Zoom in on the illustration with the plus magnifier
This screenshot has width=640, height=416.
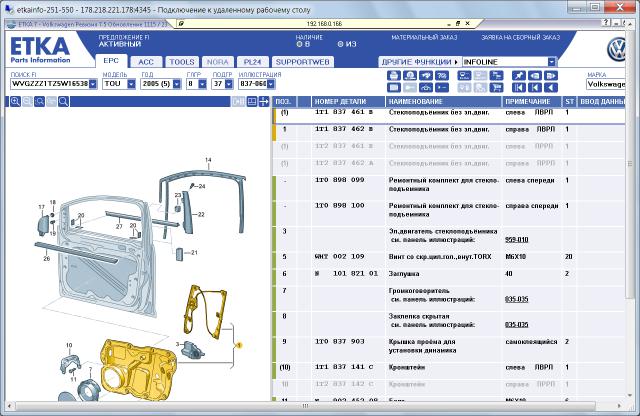(15, 101)
